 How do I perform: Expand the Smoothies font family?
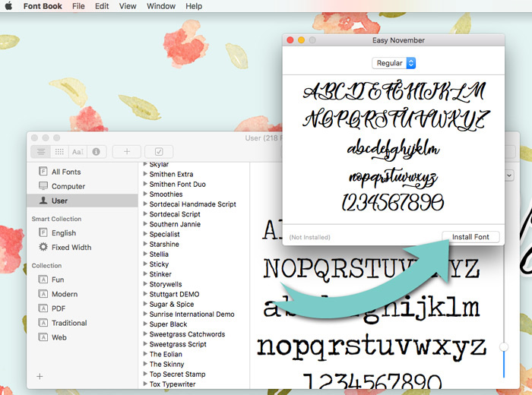click(145, 194)
